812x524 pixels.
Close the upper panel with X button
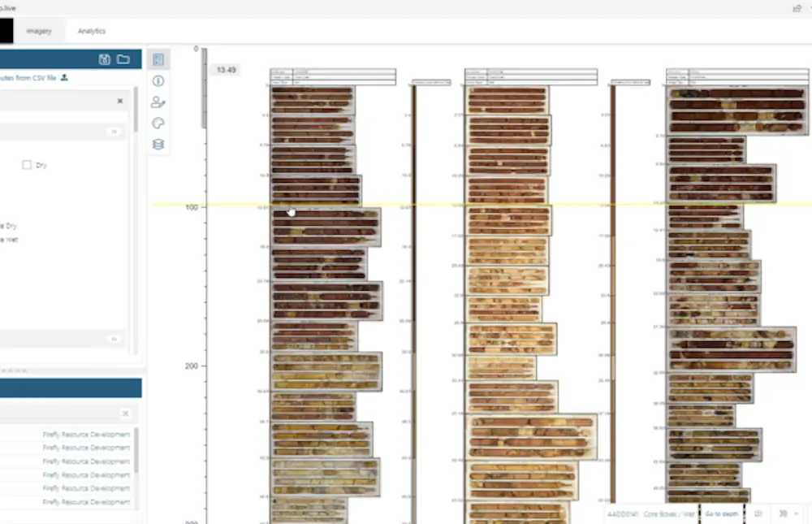click(x=120, y=101)
